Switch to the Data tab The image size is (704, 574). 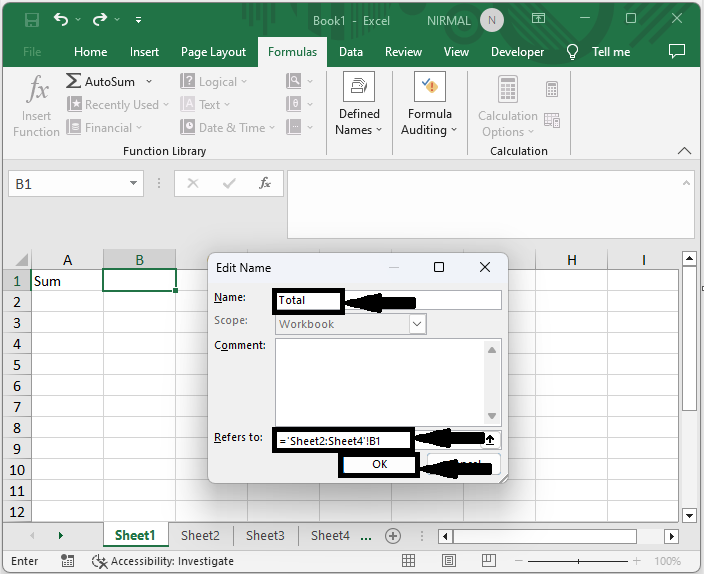(x=351, y=52)
